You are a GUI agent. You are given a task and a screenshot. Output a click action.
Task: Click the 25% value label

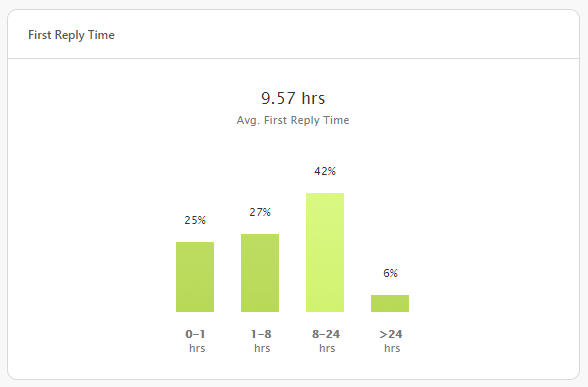coord(195,220)
